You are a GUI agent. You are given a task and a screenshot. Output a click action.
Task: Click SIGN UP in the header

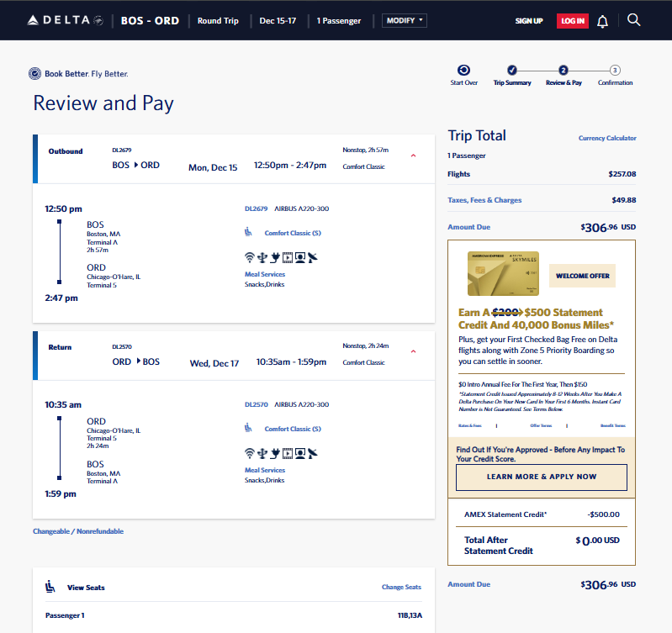point(529,21)
